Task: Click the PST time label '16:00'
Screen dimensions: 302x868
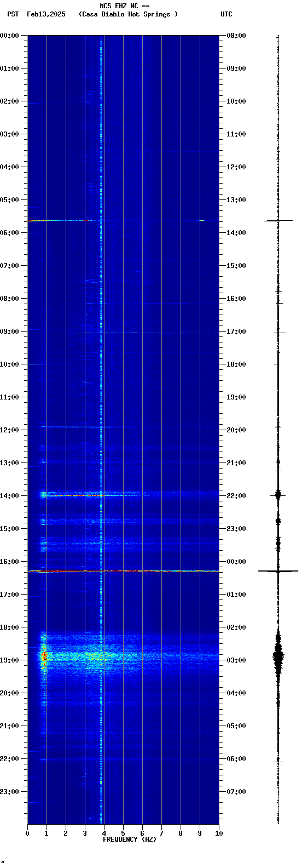Action: (9, 562)
